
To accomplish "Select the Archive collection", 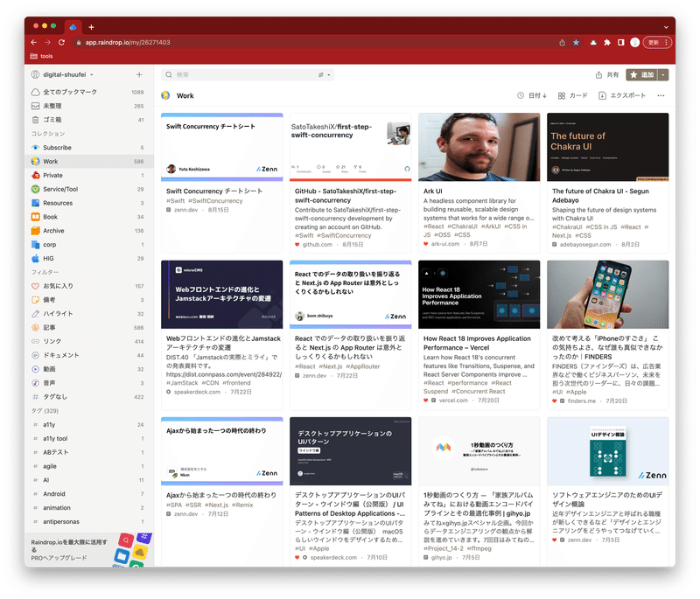I will [89, 231].
